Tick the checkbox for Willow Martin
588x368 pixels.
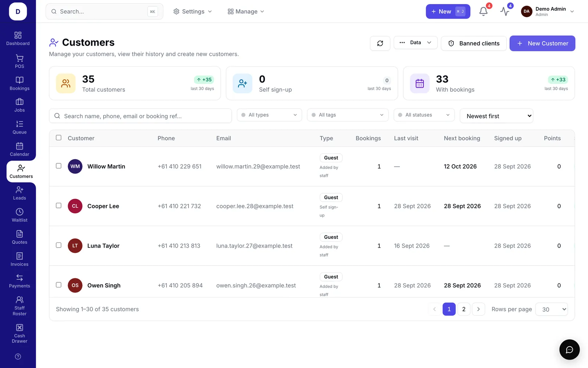[58, 166]
